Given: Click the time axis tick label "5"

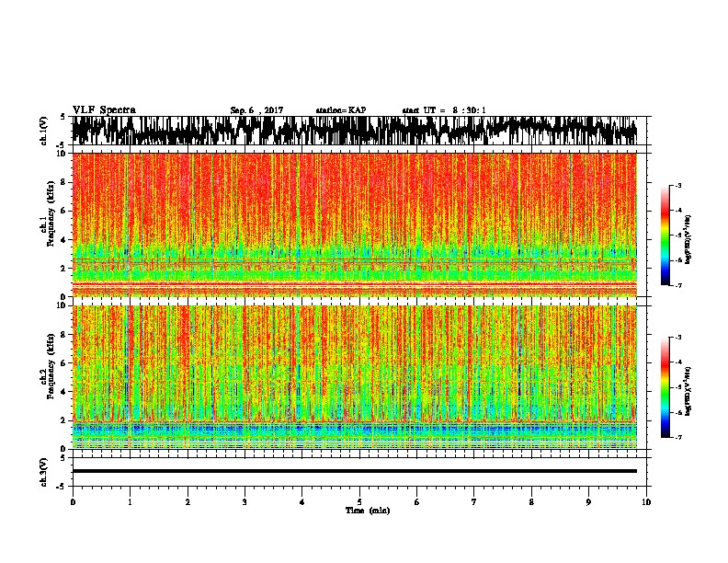Looking at the screenshot, I should coord(359,502).
